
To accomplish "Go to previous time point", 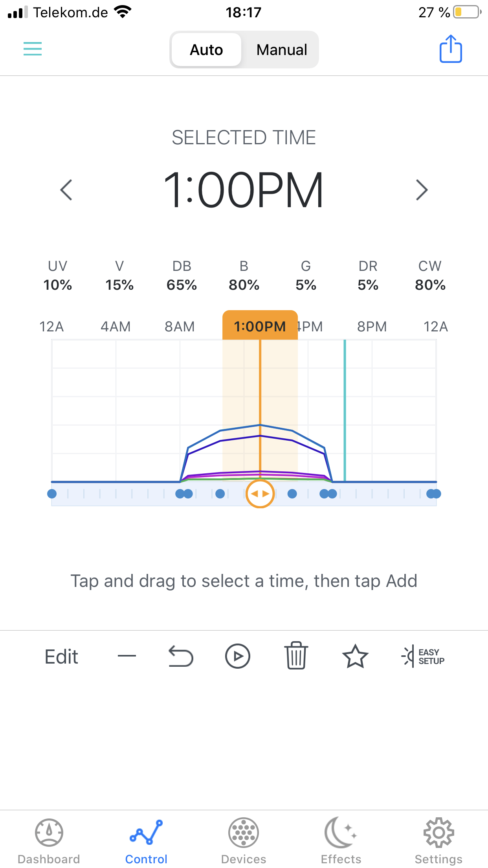I will (x=66, y=190).
